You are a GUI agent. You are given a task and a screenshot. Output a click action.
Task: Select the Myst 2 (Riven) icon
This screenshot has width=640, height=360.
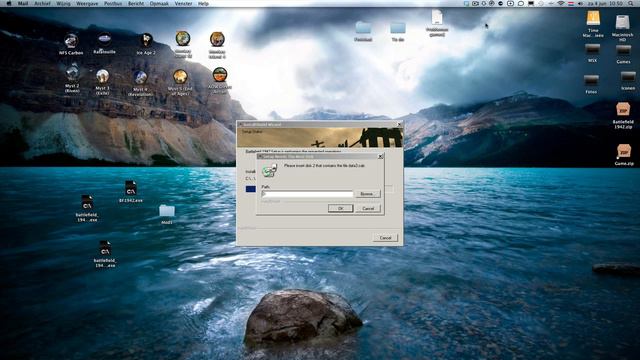(x=72, y=73)
